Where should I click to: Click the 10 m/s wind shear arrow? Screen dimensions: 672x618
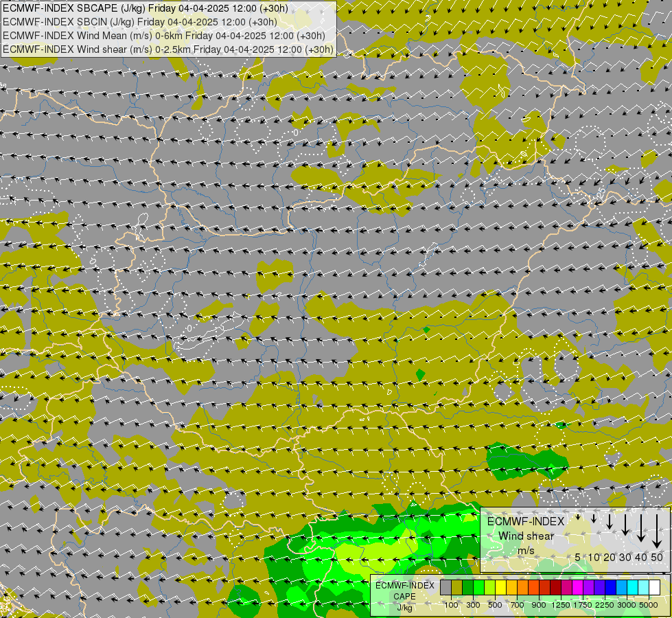click(x=594, y=519)
